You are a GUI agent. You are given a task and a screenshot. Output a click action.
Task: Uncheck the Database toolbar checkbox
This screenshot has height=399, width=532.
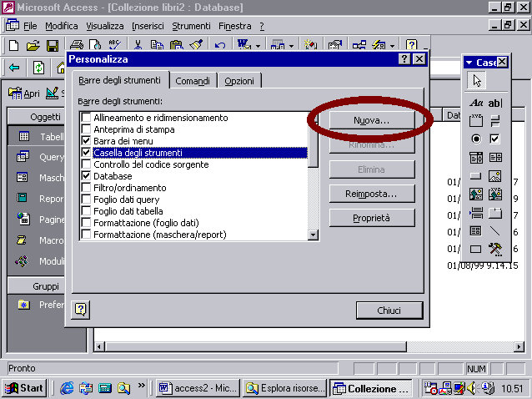[86, 176]
